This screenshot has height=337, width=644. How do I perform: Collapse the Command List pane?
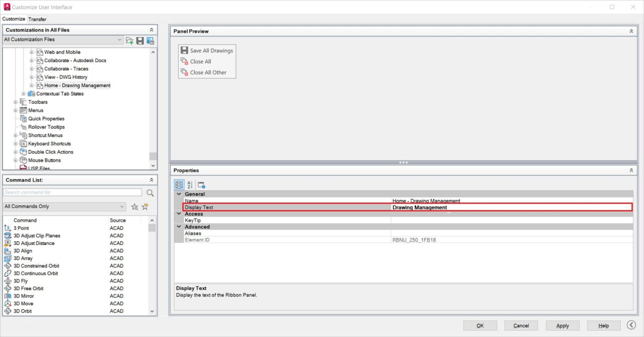coord(151,180)
